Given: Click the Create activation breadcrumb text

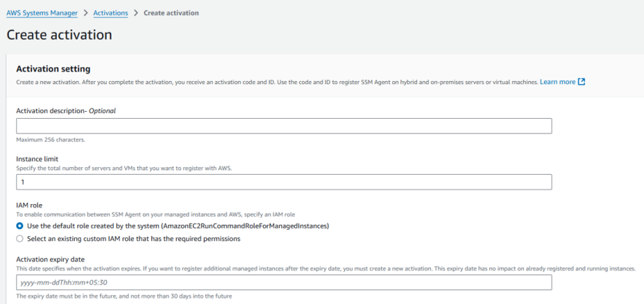Looking at the screenshot, I should tap(171, 13).
